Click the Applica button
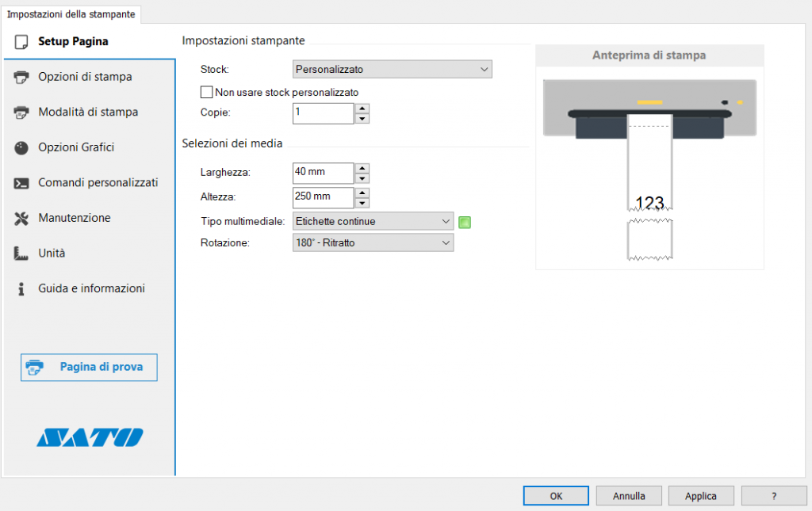 coord(701,496)
